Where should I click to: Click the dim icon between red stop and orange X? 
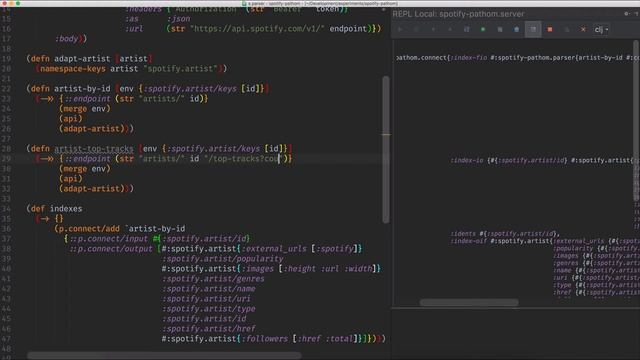pos(567,29)
